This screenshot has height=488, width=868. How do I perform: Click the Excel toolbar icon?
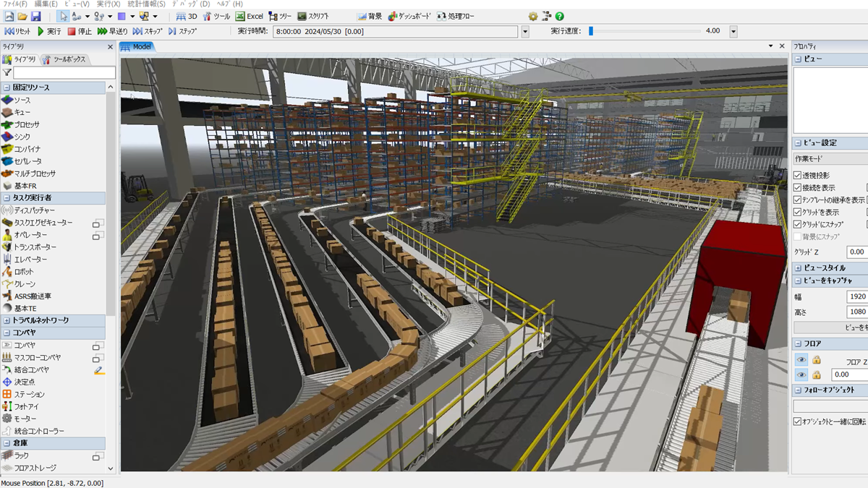click(250, 16)
